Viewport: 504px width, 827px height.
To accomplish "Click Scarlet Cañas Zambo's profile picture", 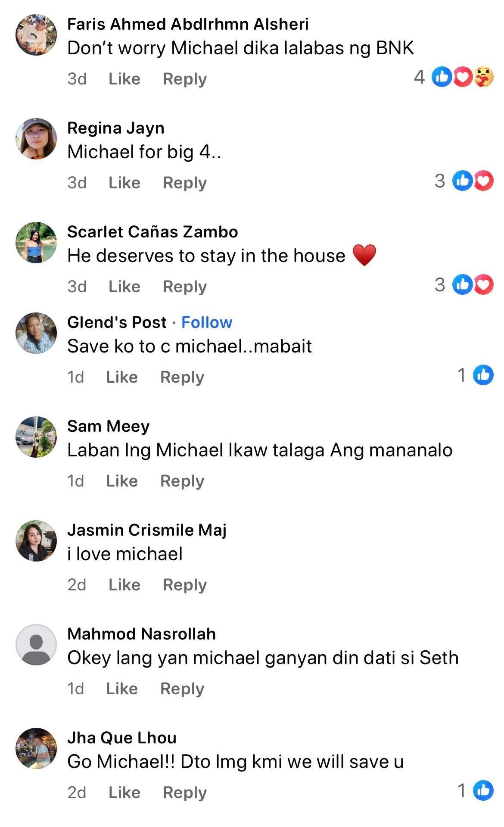I will tap(36, 243).
